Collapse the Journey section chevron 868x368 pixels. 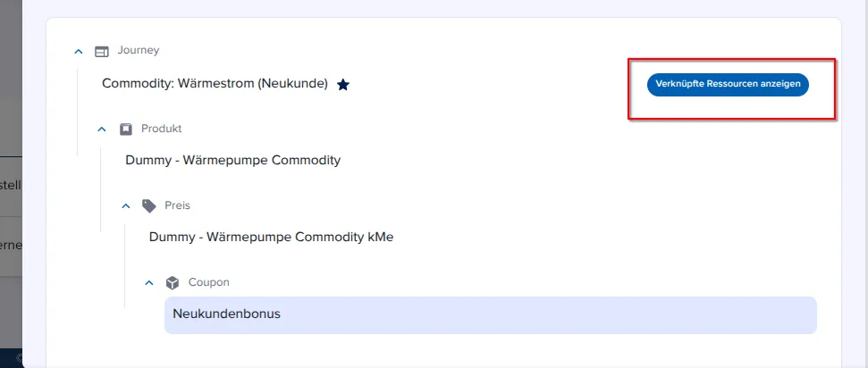[x=79, y=52]
